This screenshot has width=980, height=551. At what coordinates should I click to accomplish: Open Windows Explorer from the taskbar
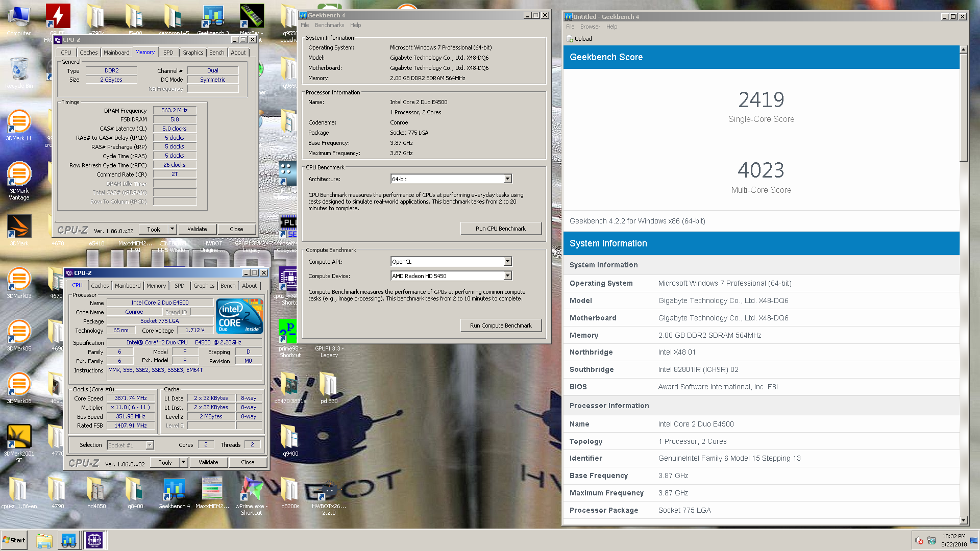point(44,540)
